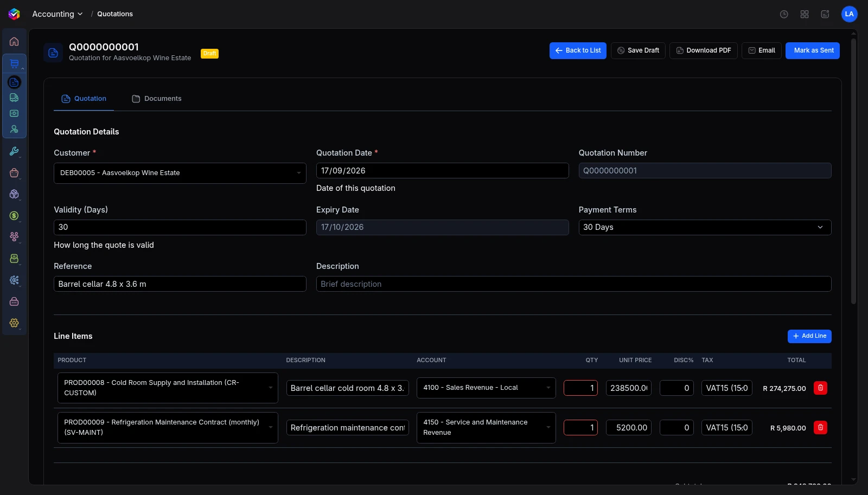
Task: Open the wrench tools sidebar icon
Action: point(14,151)
